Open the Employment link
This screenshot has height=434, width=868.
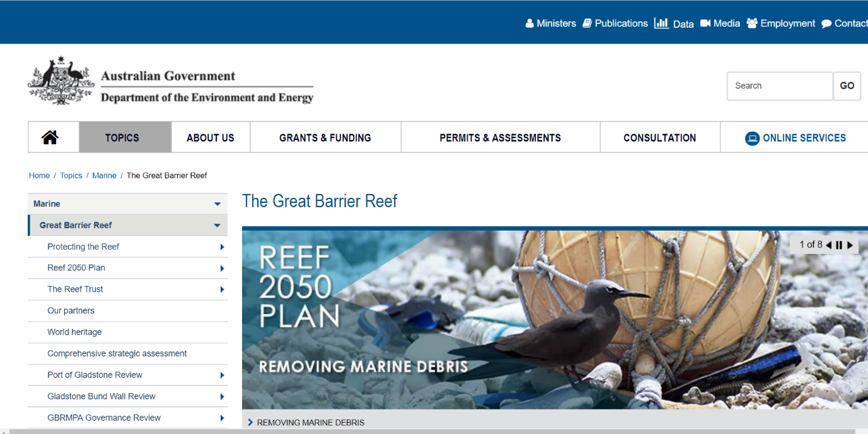(788, 23)
